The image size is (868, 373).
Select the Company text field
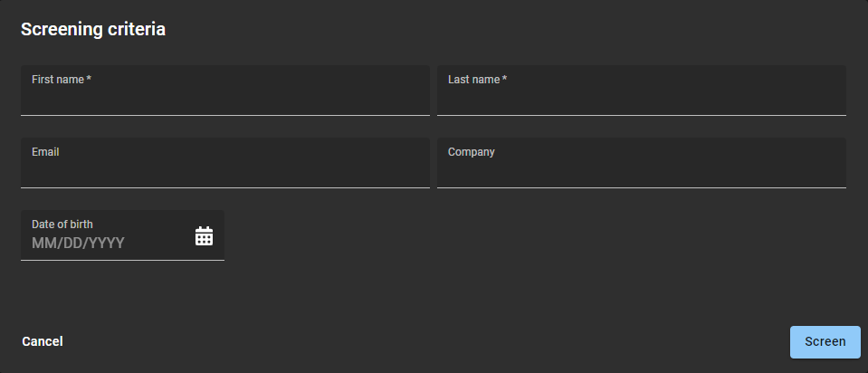[x=641, y=170]
